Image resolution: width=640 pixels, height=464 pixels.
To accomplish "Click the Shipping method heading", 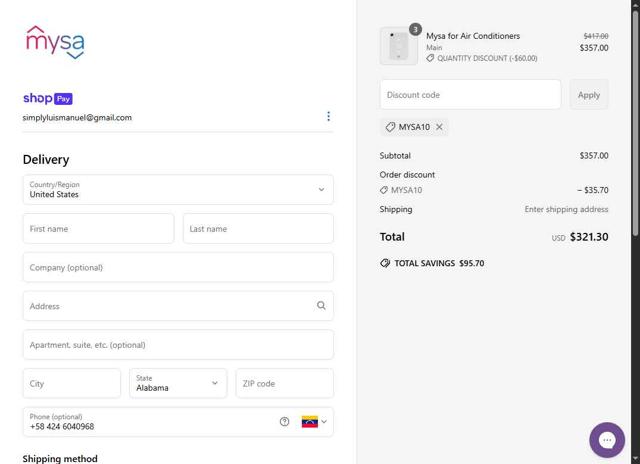I will point(60,458).
